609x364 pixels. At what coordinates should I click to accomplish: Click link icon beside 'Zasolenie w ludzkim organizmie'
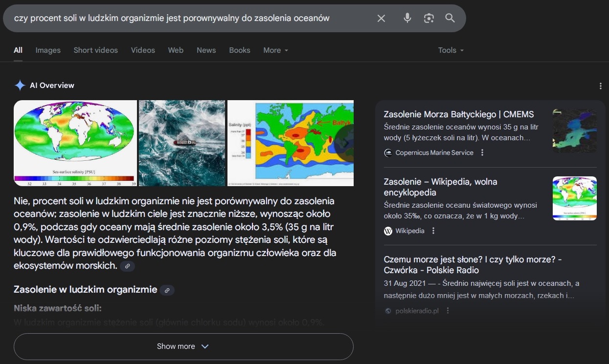click(167, 290)
